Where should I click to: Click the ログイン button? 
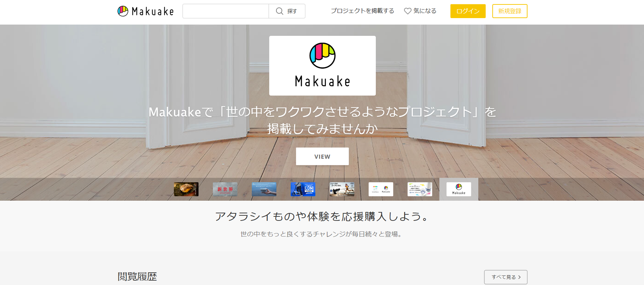point(468,11)
